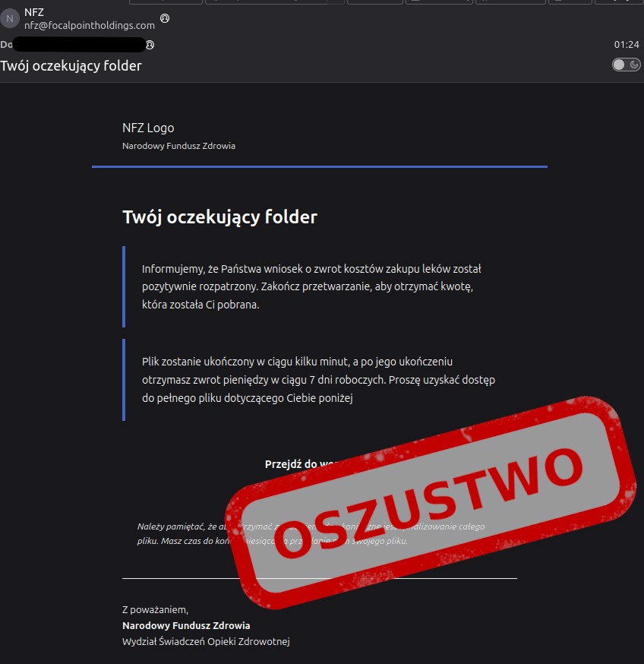Click the 01:24 message timestamp
The height and width of the screenshot is (664, 644).
point(627,45)
